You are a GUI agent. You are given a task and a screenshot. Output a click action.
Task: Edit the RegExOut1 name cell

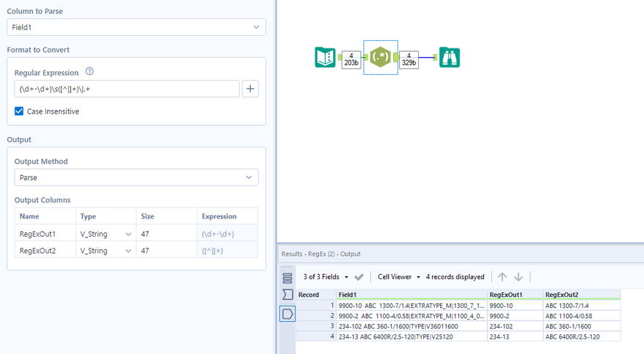pyautogui.click(x=45, y=234)
